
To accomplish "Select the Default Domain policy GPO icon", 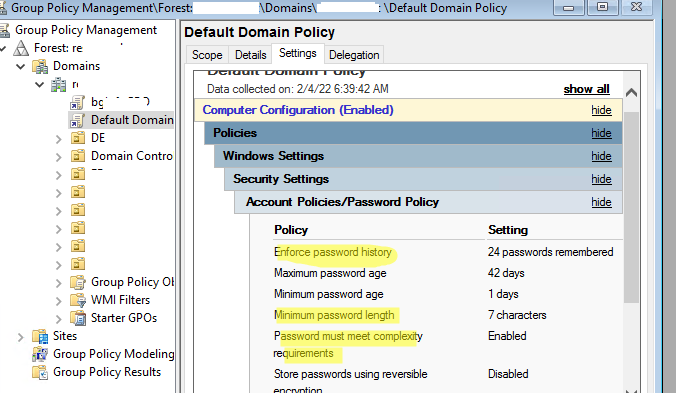I will pyautogui.click(x=78, y=120).
